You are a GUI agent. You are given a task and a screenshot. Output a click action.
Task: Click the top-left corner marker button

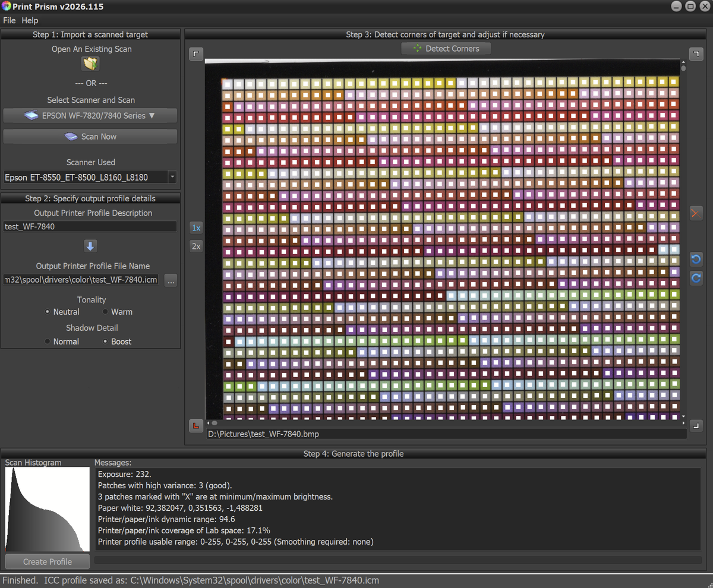(x=196, y=54)
